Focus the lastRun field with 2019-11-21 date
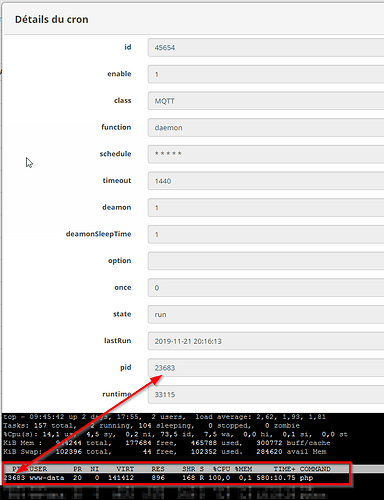 [266, 341]
